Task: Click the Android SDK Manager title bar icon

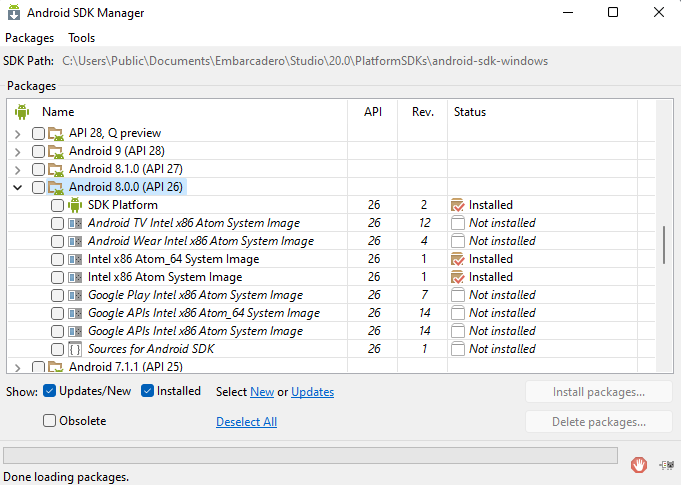Action: (x=14, y=13)
